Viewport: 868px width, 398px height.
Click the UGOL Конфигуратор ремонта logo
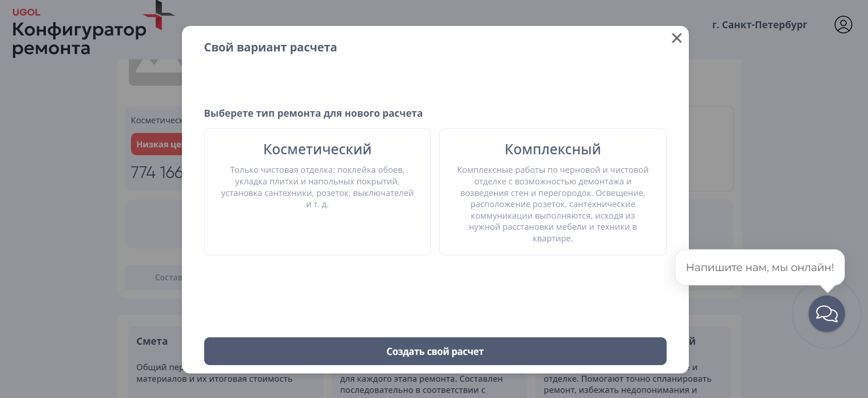tap(93, 29)
